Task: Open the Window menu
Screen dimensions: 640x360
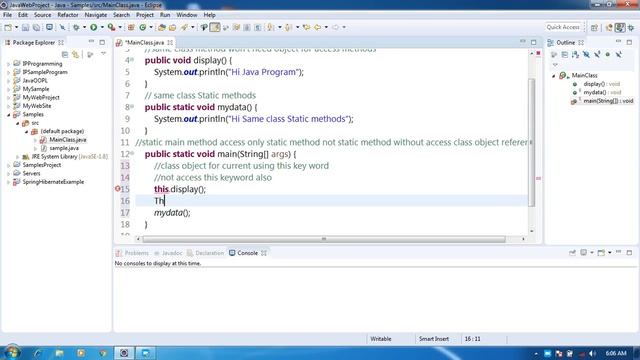Action: [x=187, y=15]
